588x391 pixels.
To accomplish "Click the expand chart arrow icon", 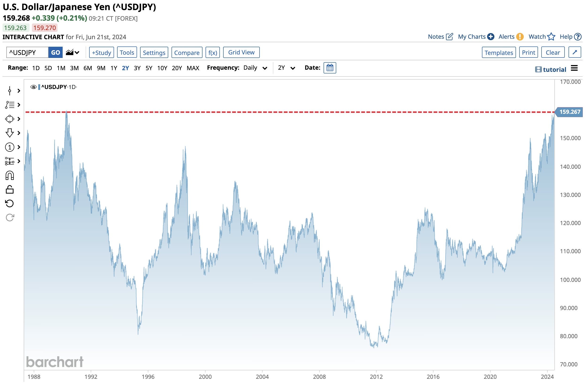I will [x=575, y=52].
